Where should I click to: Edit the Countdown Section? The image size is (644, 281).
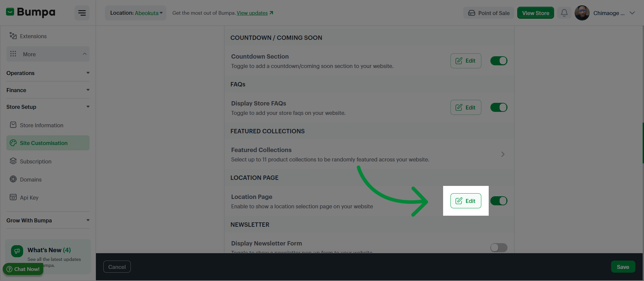point(466,61)
